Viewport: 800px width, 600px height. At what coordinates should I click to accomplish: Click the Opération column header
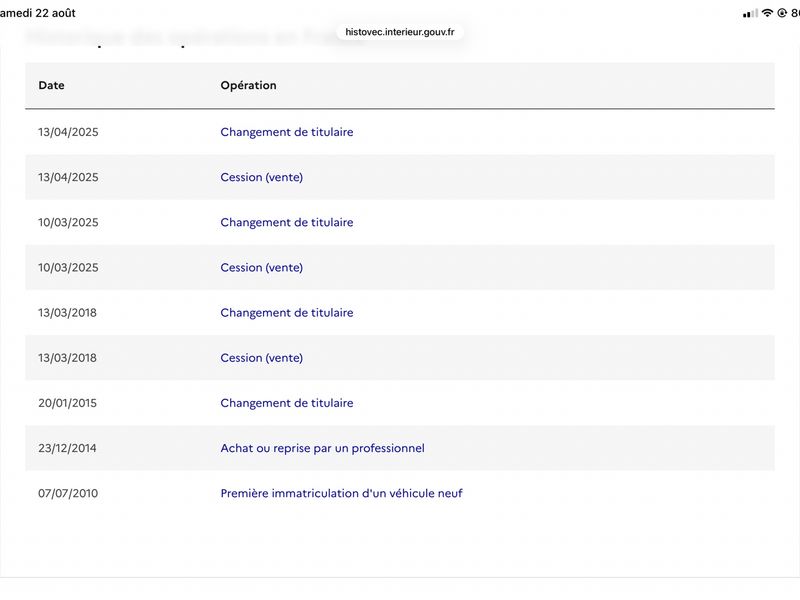248,85
